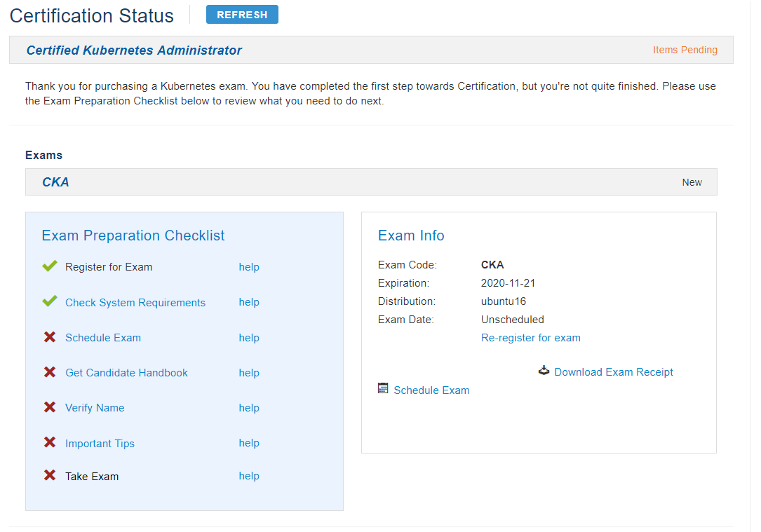The image size is (761, 532).
Task: Select the Unscheduled exam date value
Action: point(513,320)
